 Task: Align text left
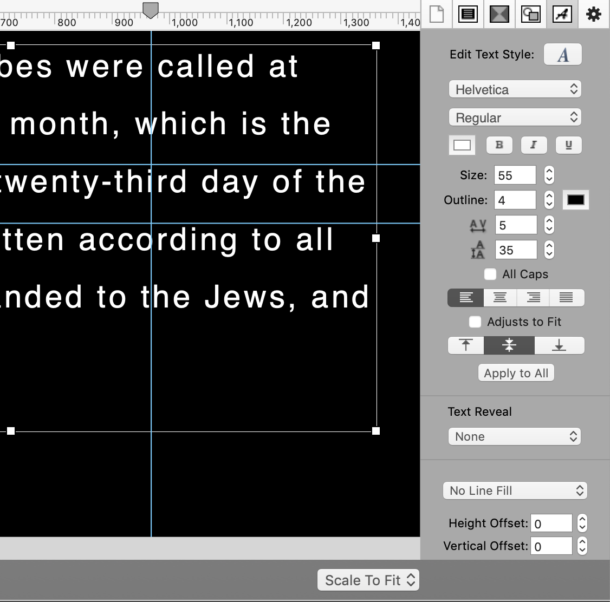466,298
